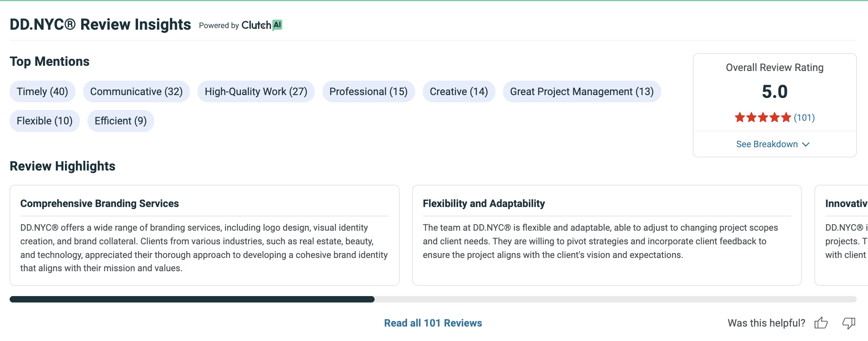
Task: Select the Communicative (32) mention tag
Action: click(x=137, y=91)
